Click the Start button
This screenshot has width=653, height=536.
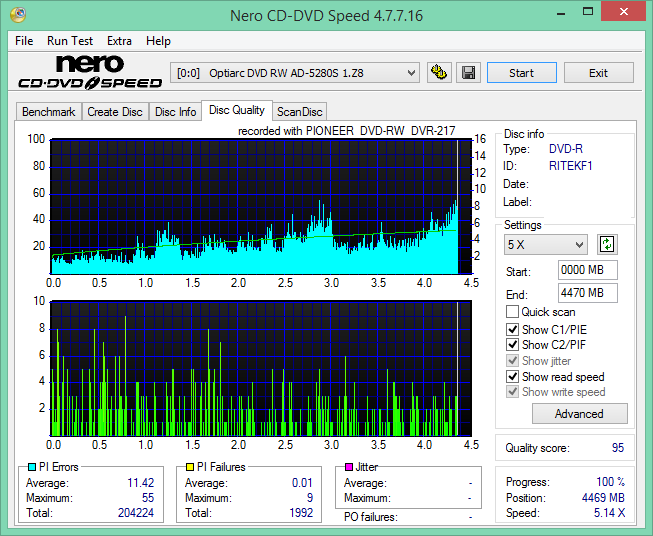[521, 73]
